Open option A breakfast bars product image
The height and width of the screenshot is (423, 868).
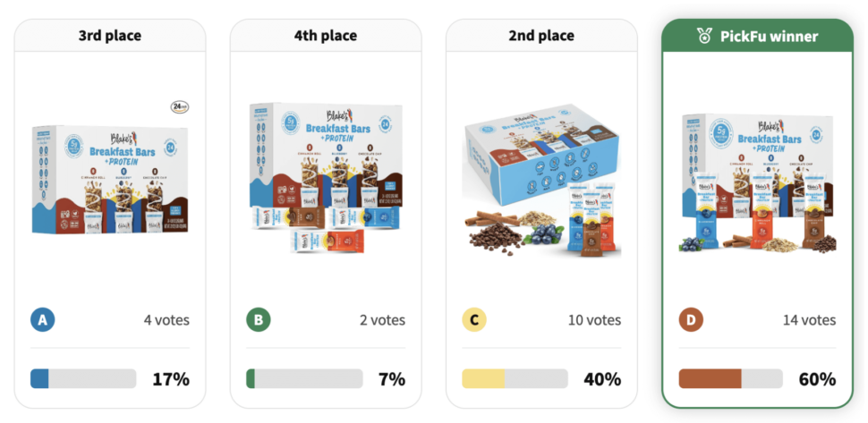(x=110, y=181)
